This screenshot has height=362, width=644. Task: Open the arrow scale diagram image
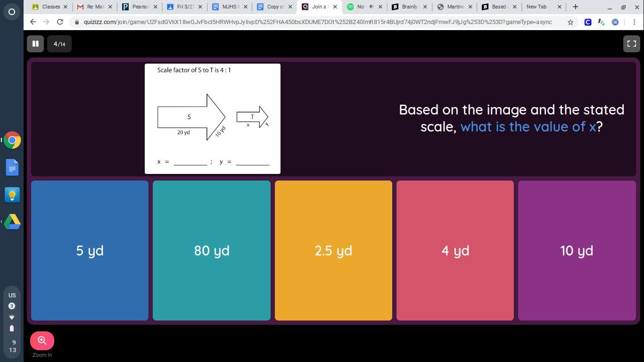click(213, 119)
